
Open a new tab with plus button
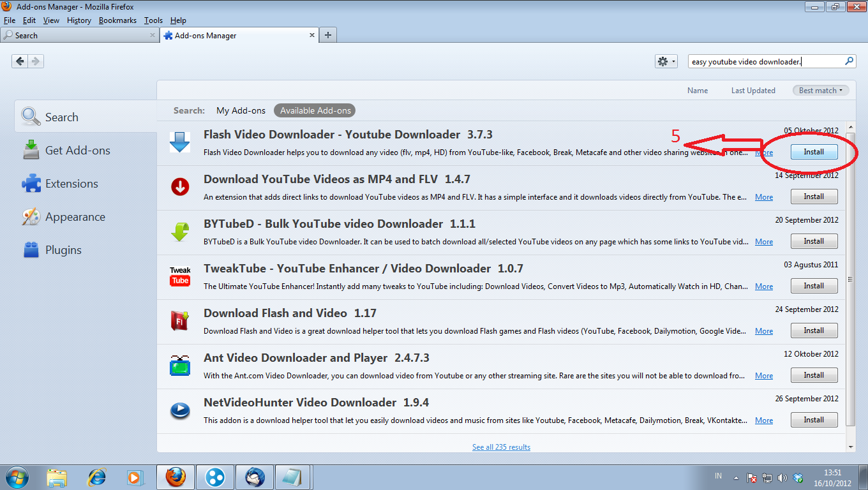pyautogui.click(x=327, y=36)
